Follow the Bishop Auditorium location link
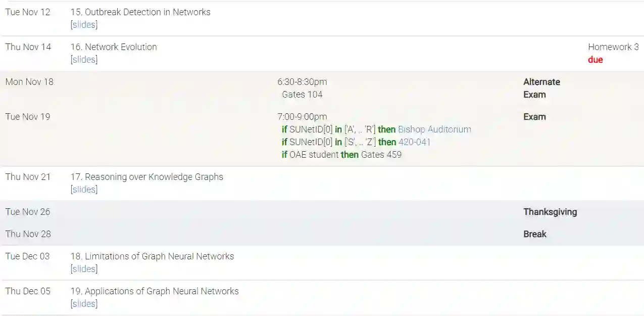 tap(434, 129)
